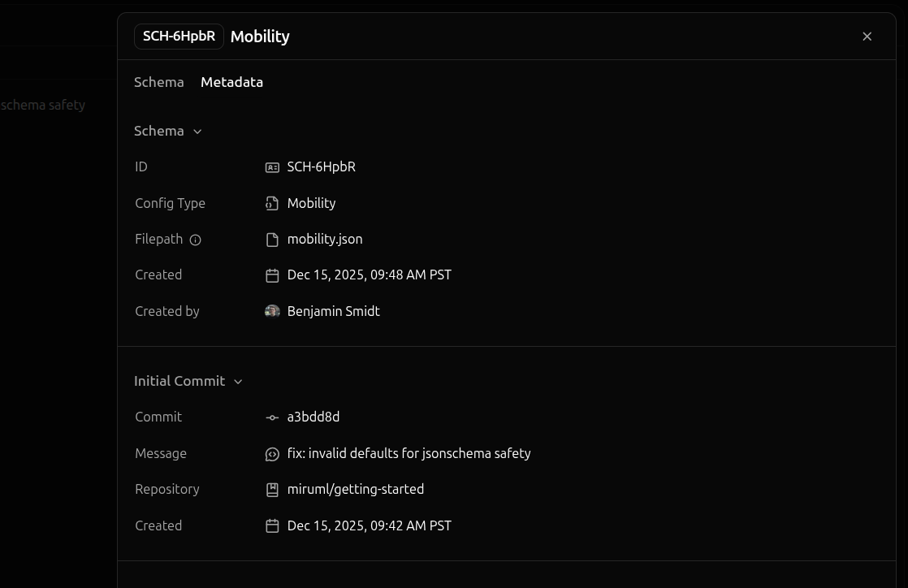
Task: Click the ID card icon beside SCH-6HpbR
Action: [272, 167]
